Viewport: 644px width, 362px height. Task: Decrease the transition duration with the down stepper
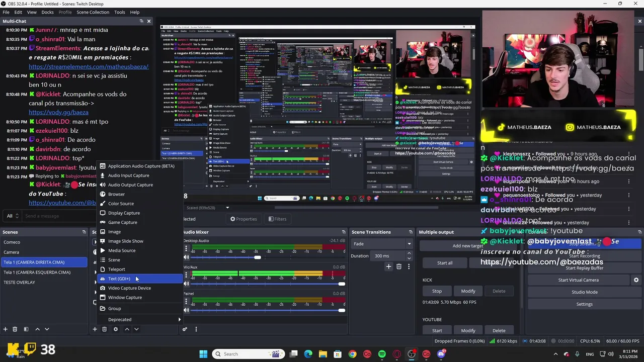tap(409, 258)
